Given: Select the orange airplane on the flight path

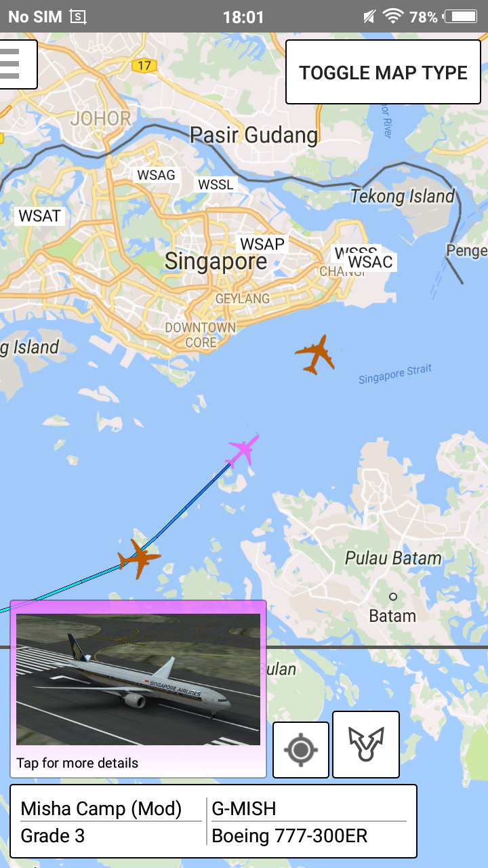Looking at the screenshot, I should pyautogui.click(x=139, y=559).
